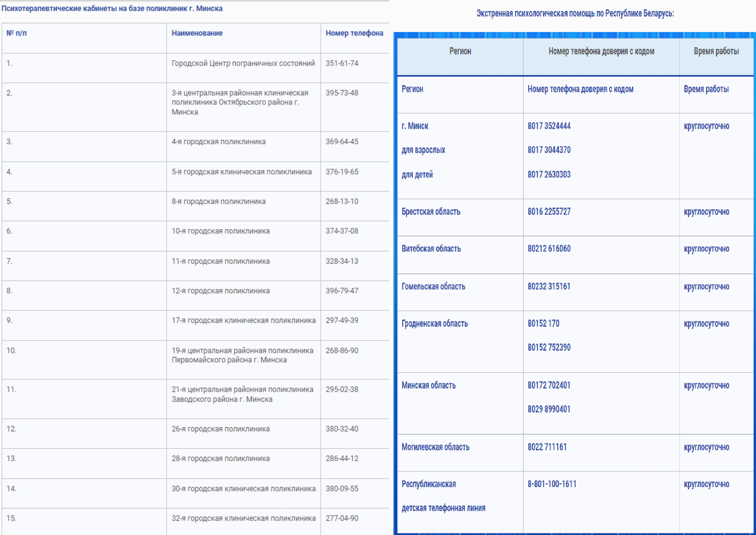Select Брестская область phone 8016 2255727
The height and width of the screenshot is (535, 756).
pos(549,212)
